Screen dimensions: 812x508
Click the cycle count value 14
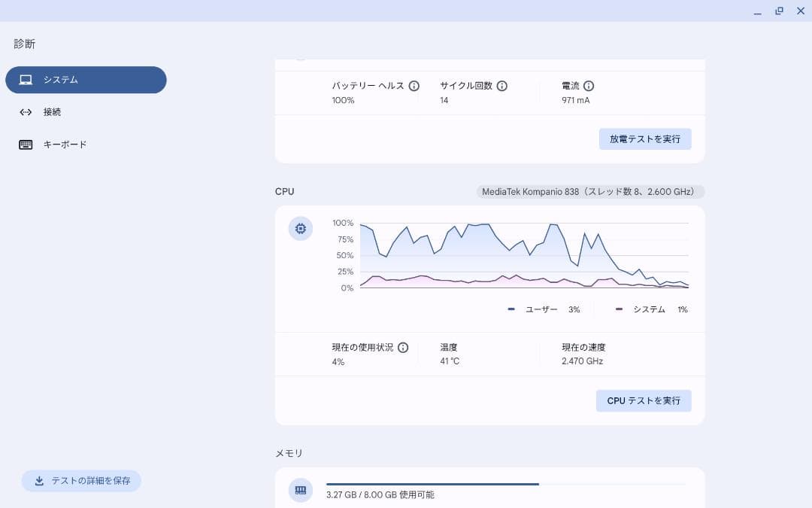pyautogui.click(x=444, y=101)
